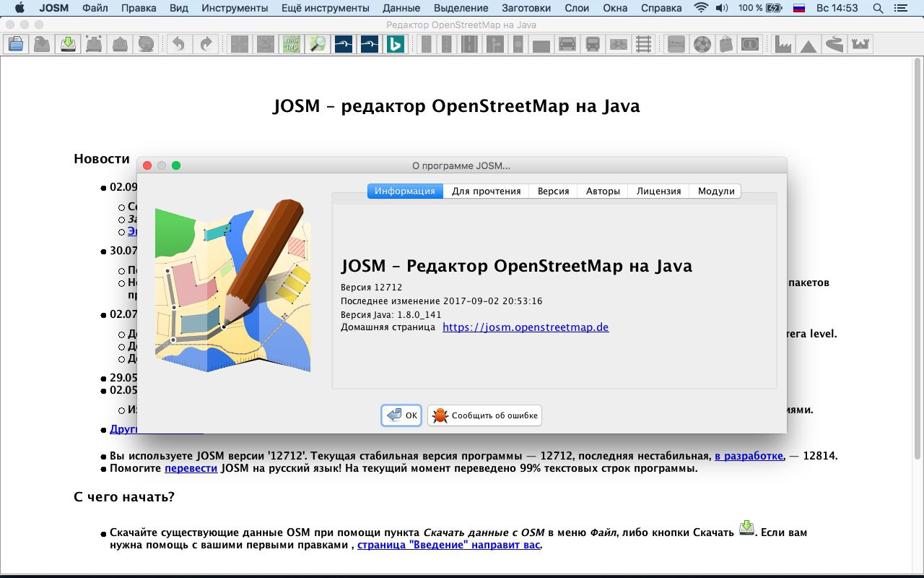Show the Лицензия tab
Viewport: 924px width, 578px height.
pos(659,191)
